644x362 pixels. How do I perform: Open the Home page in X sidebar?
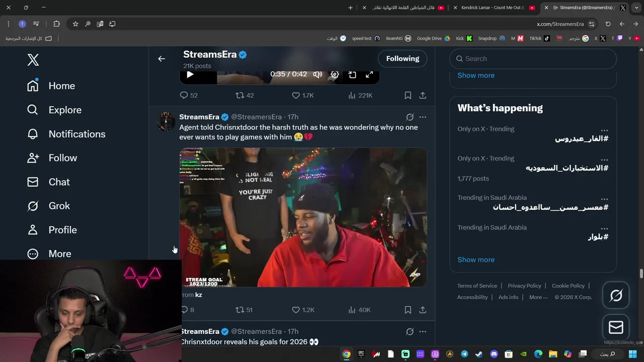pyautogui.click(x=51, y=86)
